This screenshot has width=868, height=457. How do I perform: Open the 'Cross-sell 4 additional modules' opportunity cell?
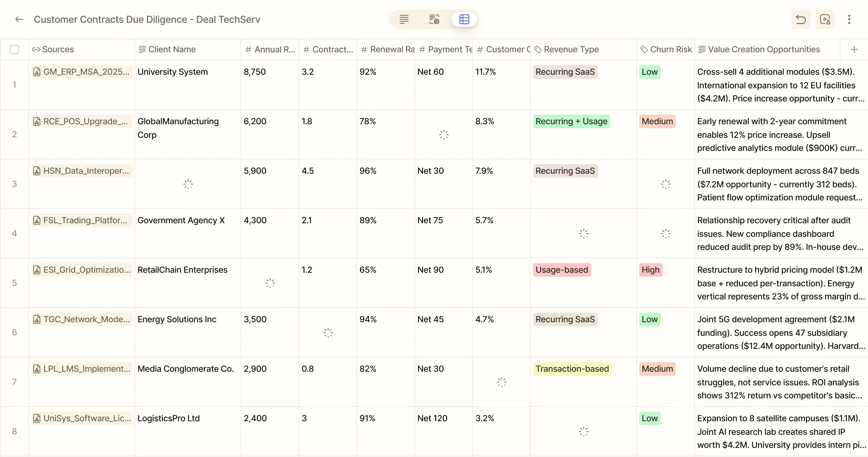tap(781, 85)
